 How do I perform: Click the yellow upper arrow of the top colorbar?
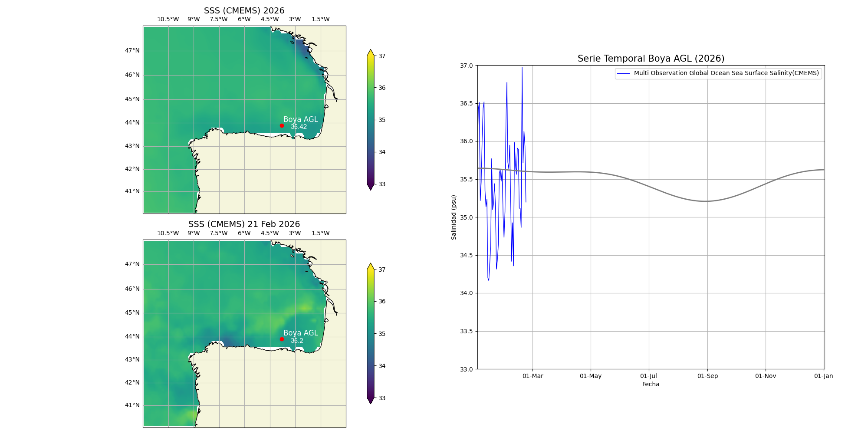pyautogui.click(x=371, y=53)
